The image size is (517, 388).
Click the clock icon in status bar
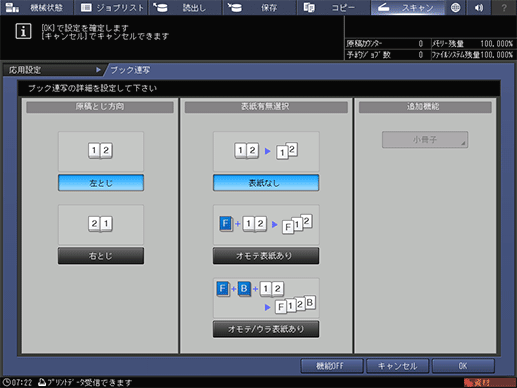coord(6,382)
